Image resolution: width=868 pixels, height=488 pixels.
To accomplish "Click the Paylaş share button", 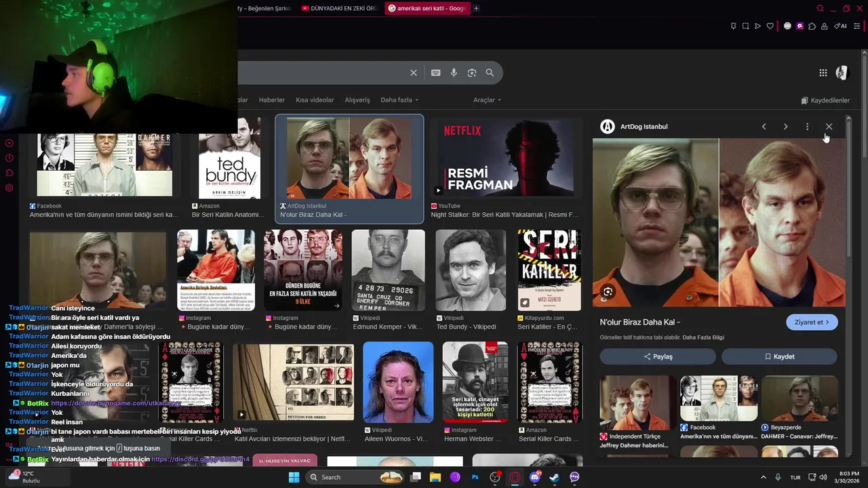I will click(658, 357).
